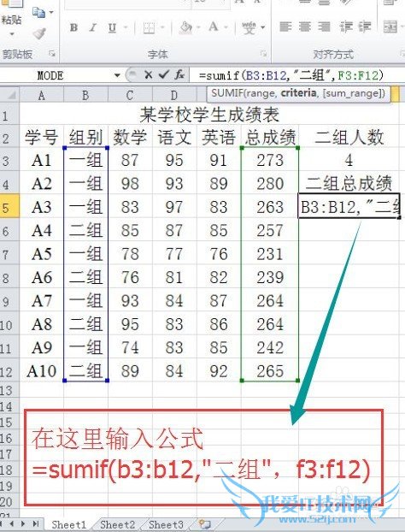Align text right
Screen dimensions: 405x532
(325, 27)
